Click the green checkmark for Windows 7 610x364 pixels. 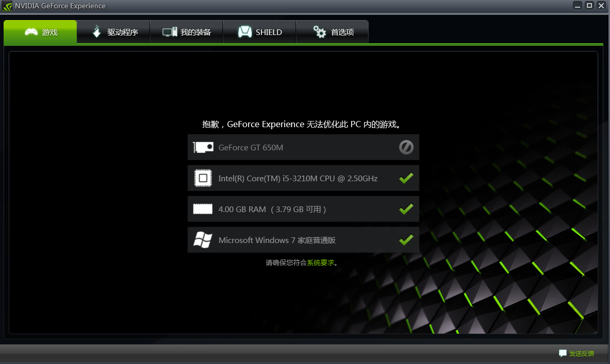406,240
